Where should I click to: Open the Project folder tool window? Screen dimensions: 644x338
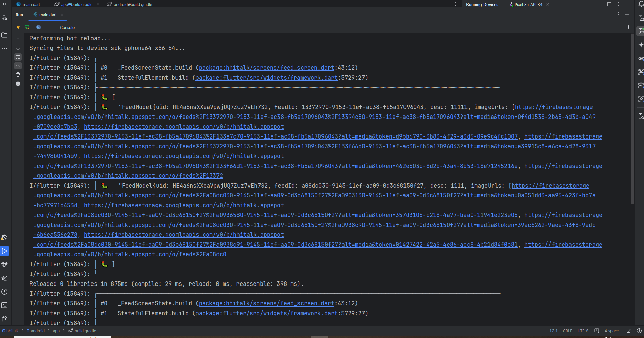click(4, 35)
